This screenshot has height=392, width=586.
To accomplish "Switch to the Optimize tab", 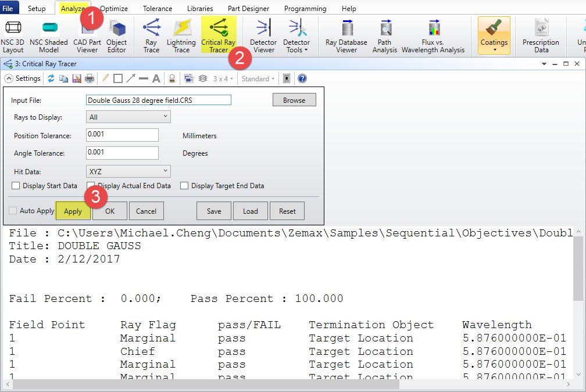I will click(x=114, y=8).
